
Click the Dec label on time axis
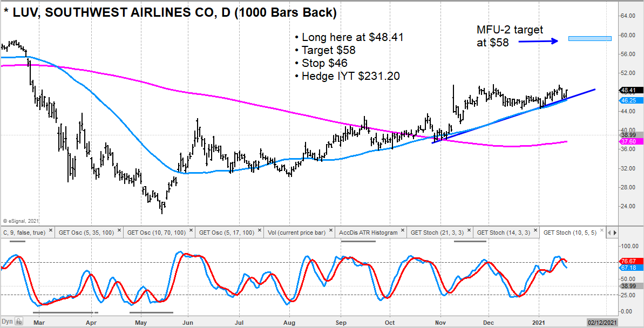(489, 323)
